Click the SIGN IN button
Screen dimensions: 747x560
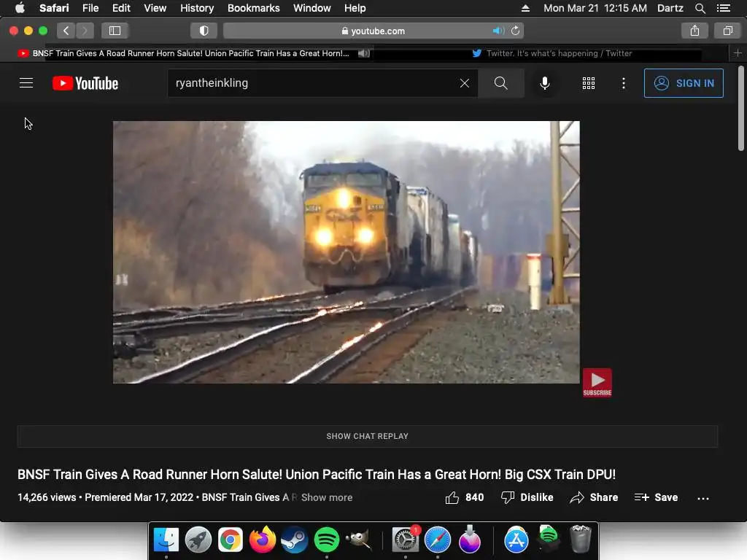[x=684, y=83]
